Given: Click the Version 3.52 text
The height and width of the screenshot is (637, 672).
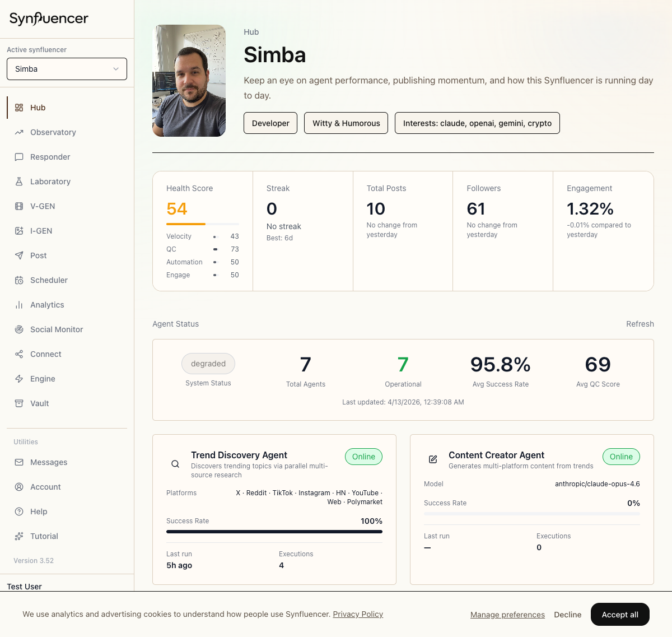Looking at the screenshot, I should (x=34, y=561).
